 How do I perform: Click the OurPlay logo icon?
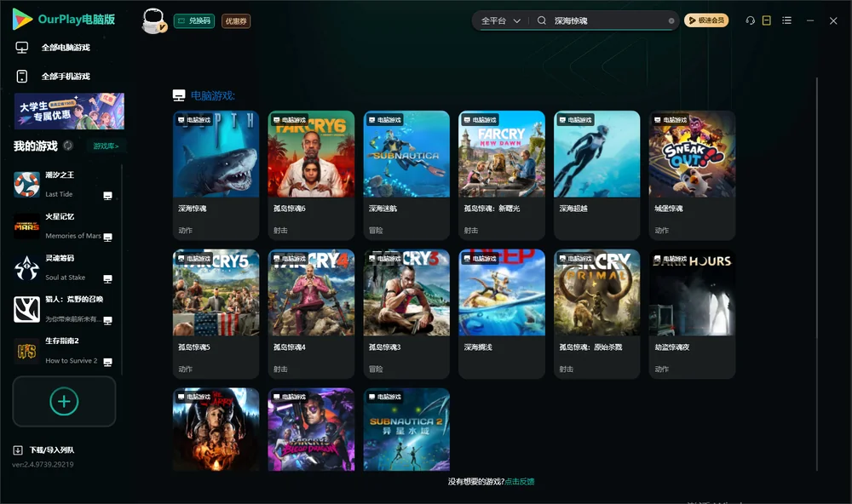point(22,20)
